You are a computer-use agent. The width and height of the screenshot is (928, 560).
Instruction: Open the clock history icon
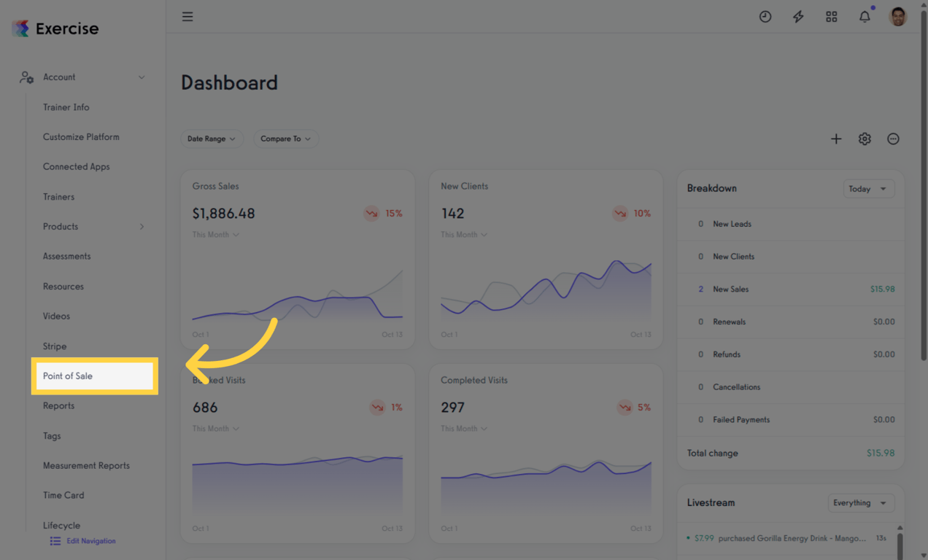tap(765, 17)
